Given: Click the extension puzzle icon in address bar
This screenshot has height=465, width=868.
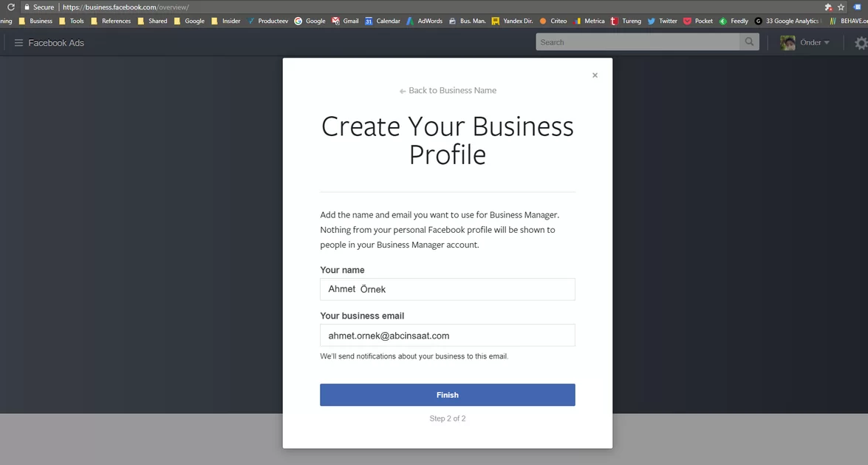Looking at the screenshot, I should pos(828,7).
